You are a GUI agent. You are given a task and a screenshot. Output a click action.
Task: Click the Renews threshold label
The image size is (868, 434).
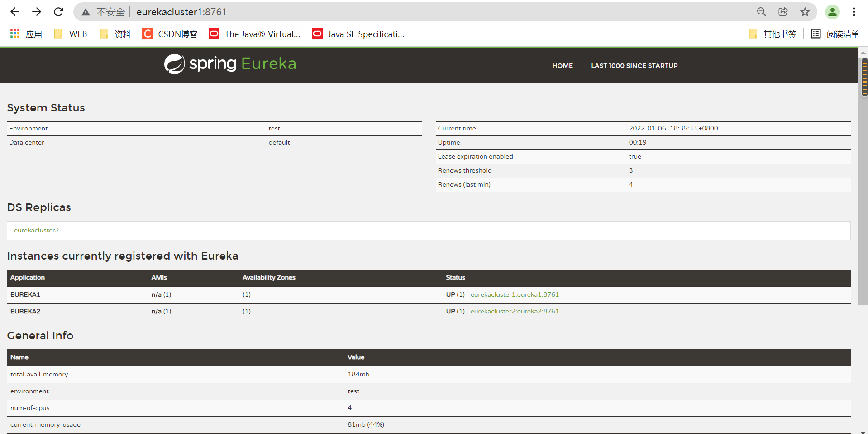click(465, 170)
